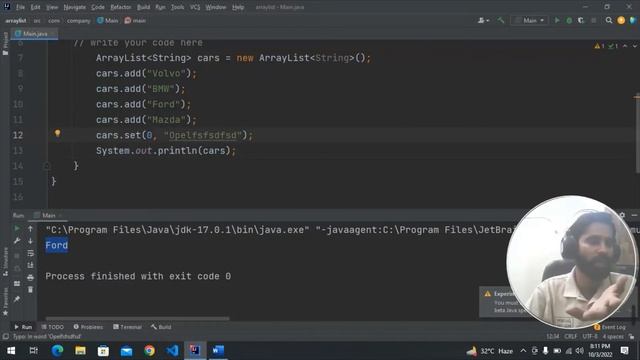Image resolution: width=640 pixels, height=360 pixels.
Task: Place cursor in the Opelfsfsdfsd string
Action: [x=203, y=135]
